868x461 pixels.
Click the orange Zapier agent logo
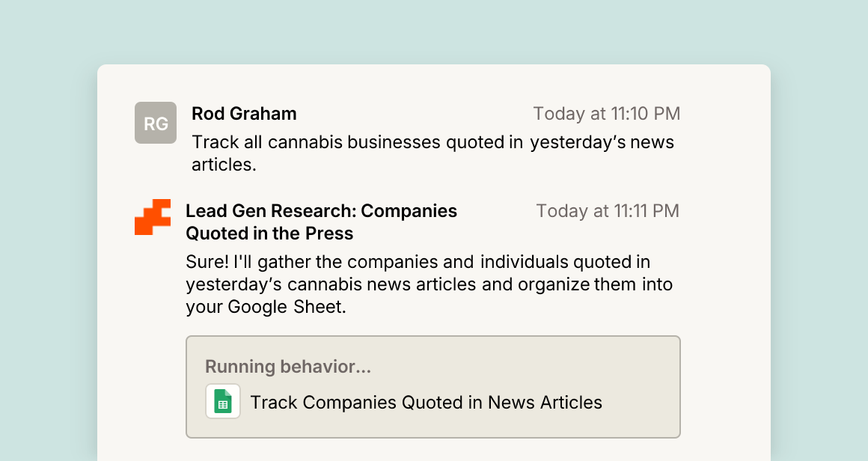[153, 217]
